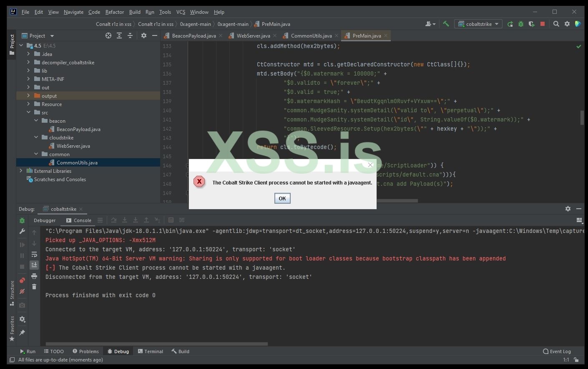Viewport: 588px width, 369px height.
Task: Select WebServer.java in the project tree
Action: tap(73, 146)
